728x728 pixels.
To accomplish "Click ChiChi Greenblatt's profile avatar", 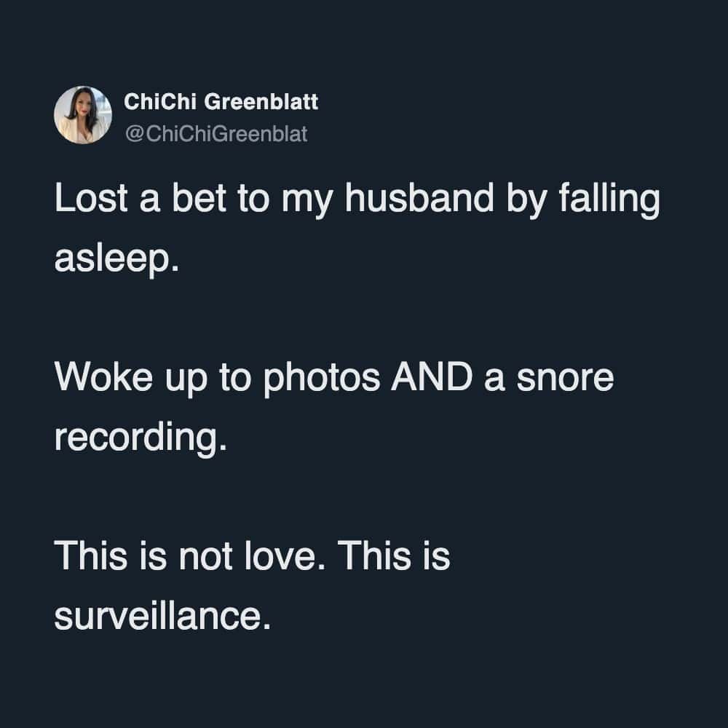I will click(82, 115).
